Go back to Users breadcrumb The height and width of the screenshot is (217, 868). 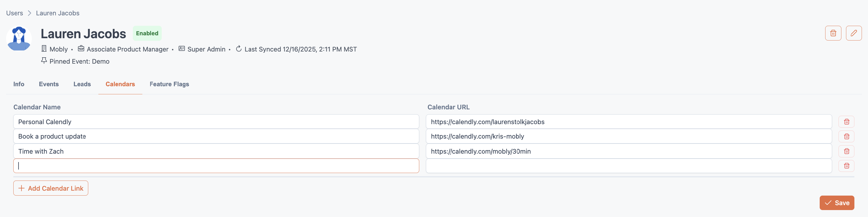click(14, 13)
